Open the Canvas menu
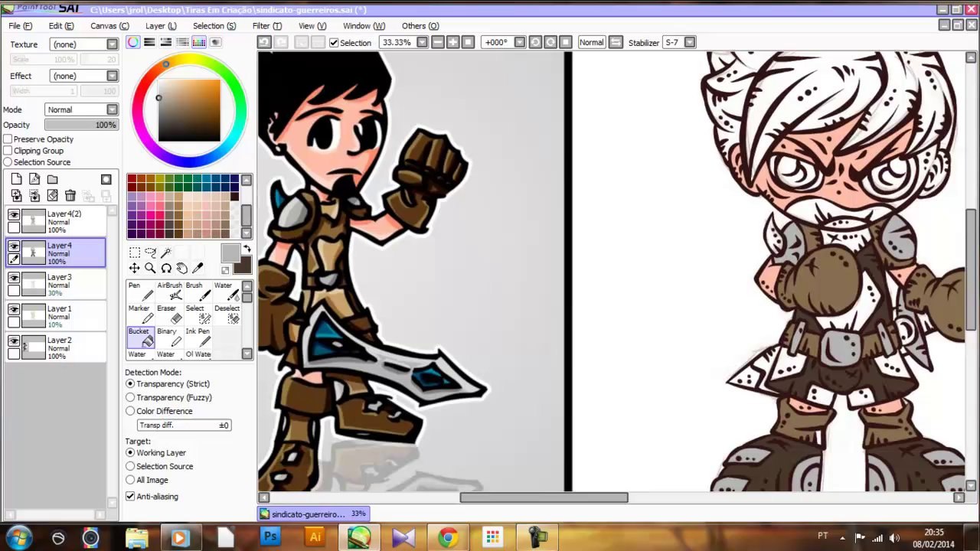The image size is (980, 551). point(109,26)
